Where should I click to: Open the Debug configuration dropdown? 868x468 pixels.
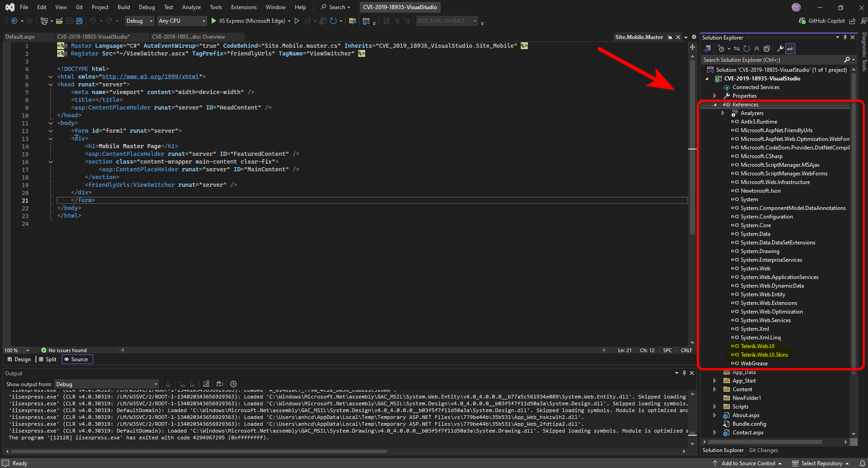click(139, 21)
